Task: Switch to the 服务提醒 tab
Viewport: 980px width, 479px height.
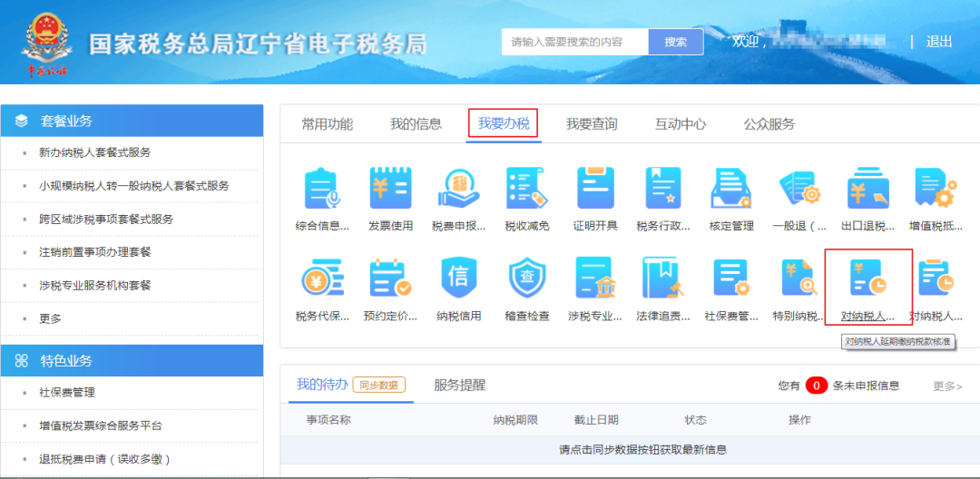Action: click(x=459, y=385)
